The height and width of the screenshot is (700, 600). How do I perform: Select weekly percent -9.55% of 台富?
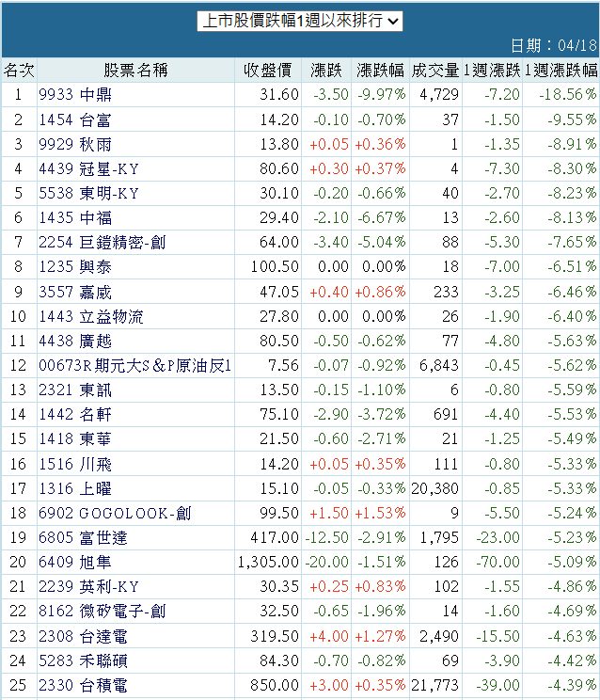(x=572, y=119)
